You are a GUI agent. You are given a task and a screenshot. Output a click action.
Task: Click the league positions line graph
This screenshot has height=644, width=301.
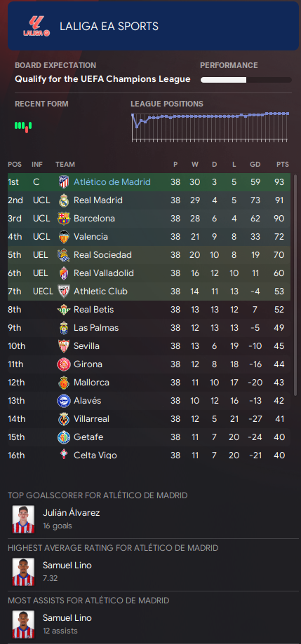tap(210, 127)
